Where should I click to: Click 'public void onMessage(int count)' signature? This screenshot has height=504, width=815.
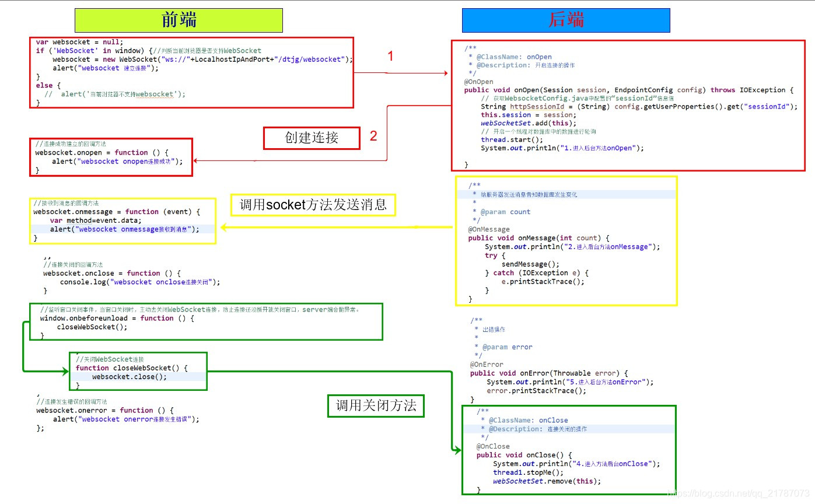coord(539,238)
